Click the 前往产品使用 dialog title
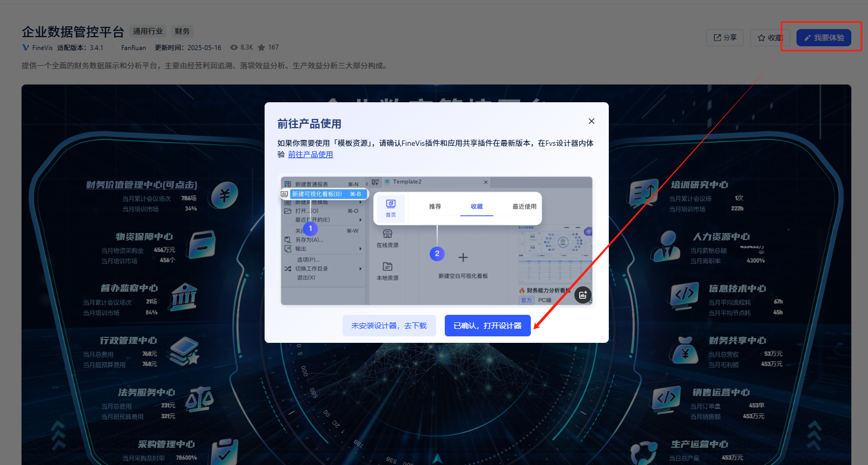This screenshot has width=868, height=465. click(309, 124)
